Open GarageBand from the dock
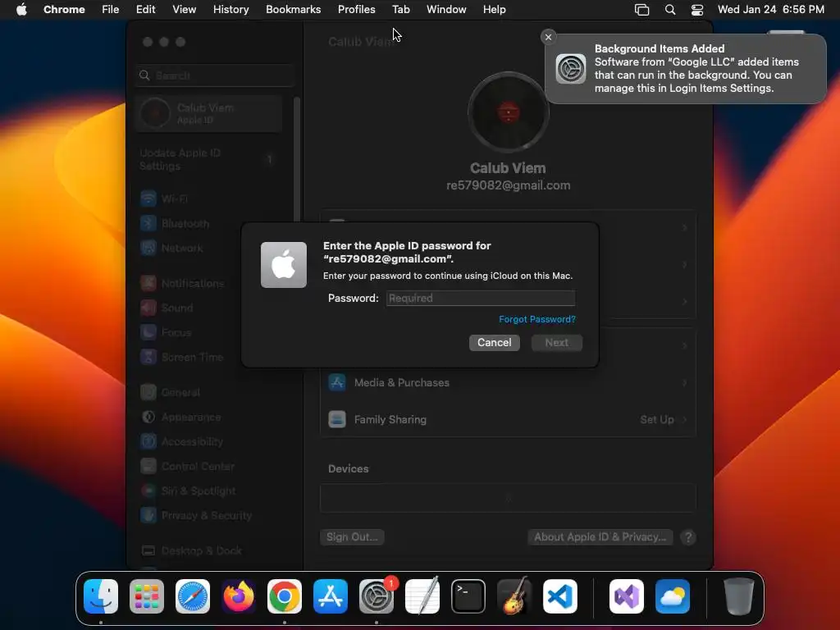 (514, 596)
